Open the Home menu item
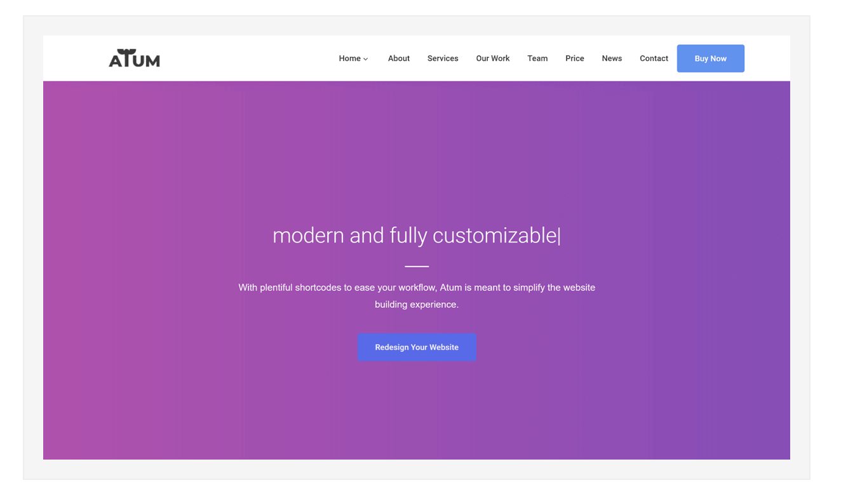This screenshot has height=504, width=841. tap(350, 58)
